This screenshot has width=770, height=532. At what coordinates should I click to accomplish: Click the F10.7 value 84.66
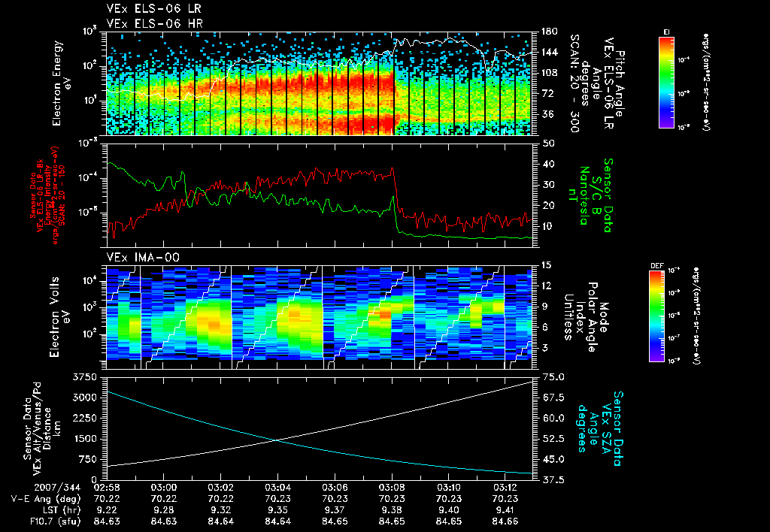(x=505, y=521)
